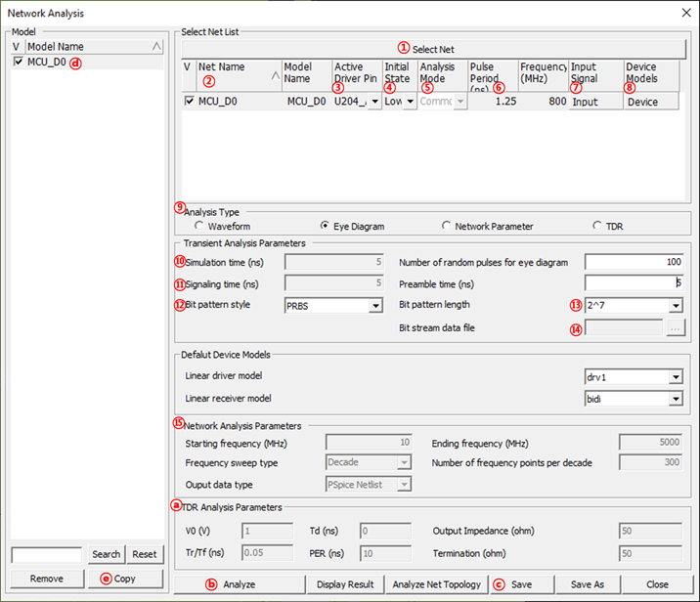Expand the Initial State dropdown

(410, 101)
